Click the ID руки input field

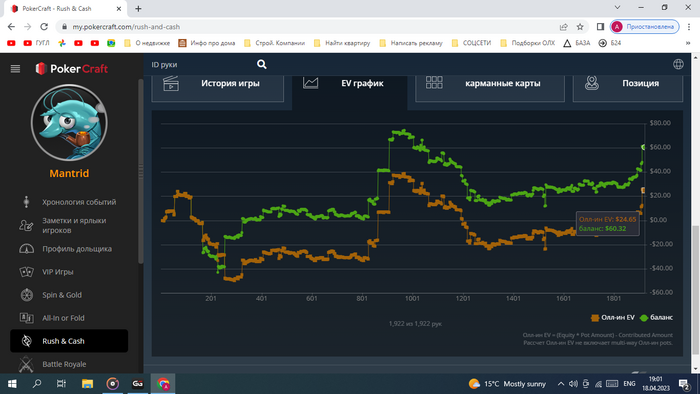pyautogui.click(x=202, y=65)
